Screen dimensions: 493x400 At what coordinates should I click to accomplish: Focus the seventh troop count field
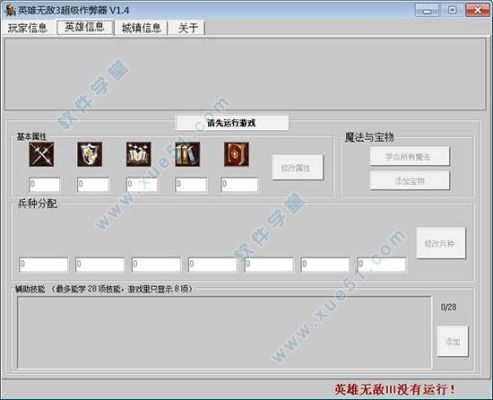tap(382, 264)
